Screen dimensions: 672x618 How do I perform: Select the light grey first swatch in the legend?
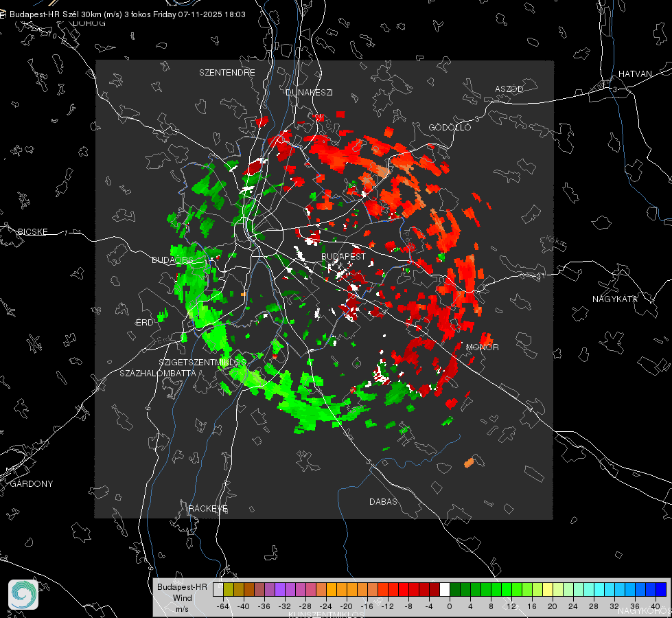click(218, 590)
